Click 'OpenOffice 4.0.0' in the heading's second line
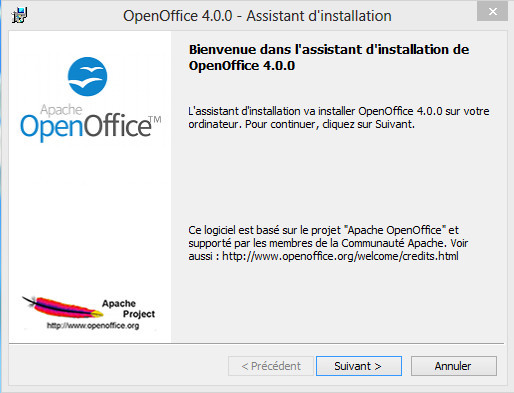The width and height of the screenshot is (514, 393). [x=242, y=65]
